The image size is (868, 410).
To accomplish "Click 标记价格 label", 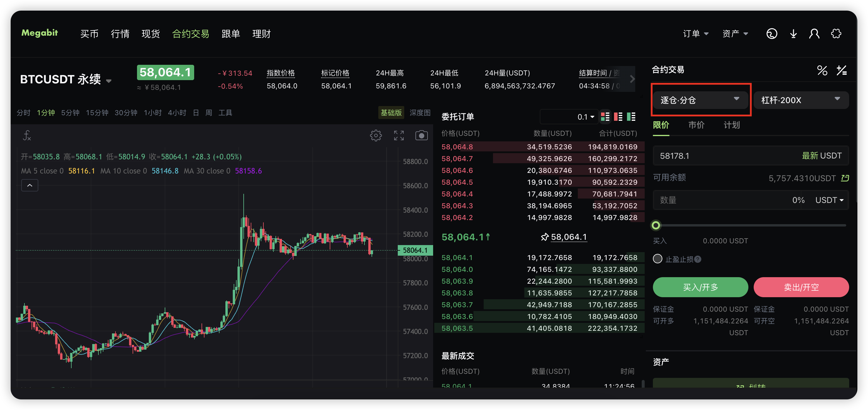I will click(335, 73).
